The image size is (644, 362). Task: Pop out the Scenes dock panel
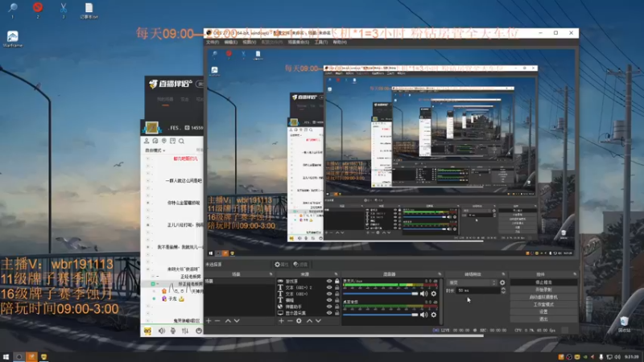pyautogui.click(x=270, y=274)
